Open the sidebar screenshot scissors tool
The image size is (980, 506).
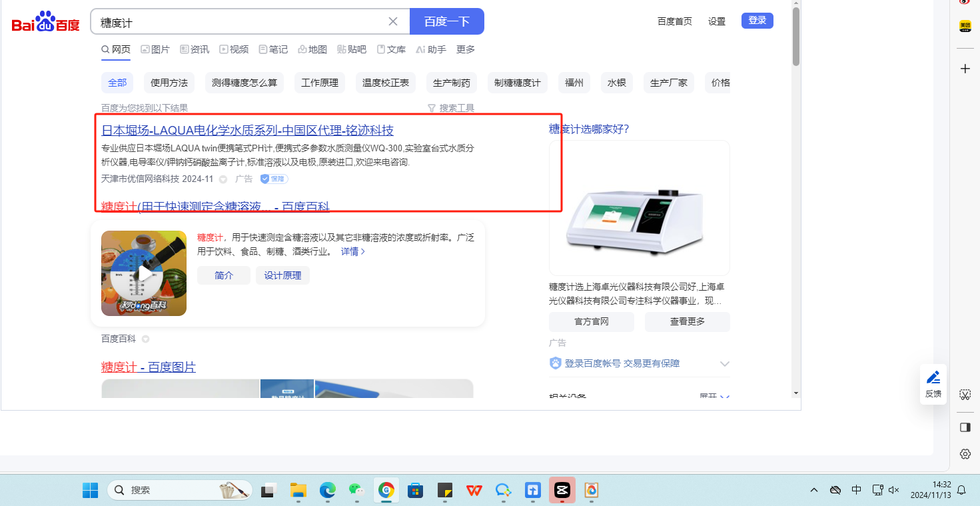pyautogui.click(x=965, y=395)
